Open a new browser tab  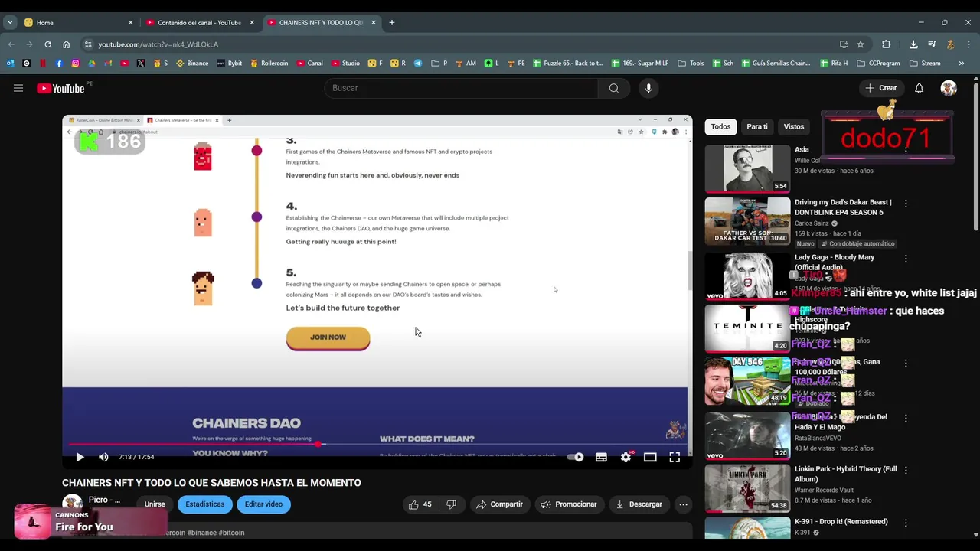391,22
